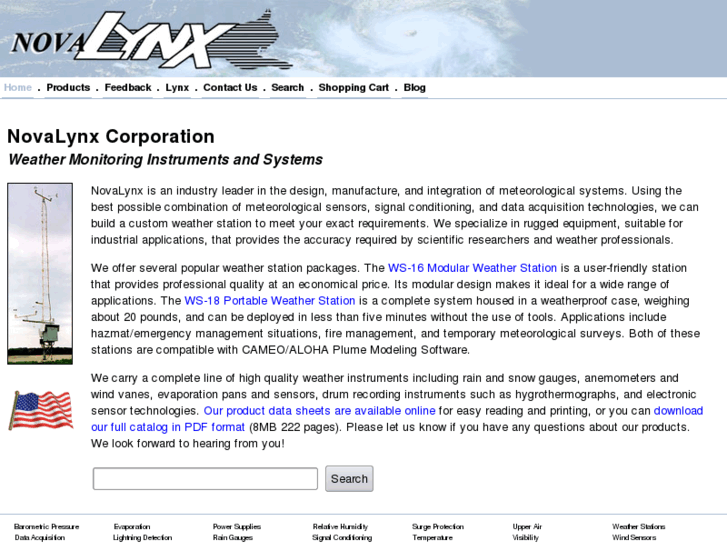Select Search in the navigation bar
This screenshot has width=727, height=545.
click(x=287, y=88)
